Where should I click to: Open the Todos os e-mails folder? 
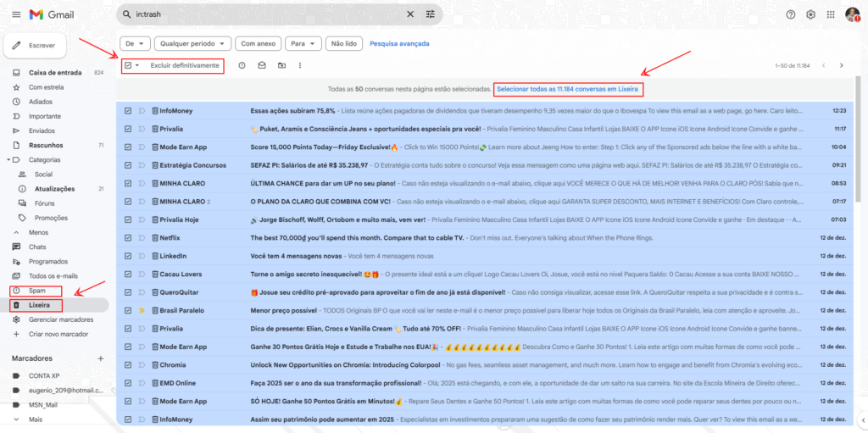54,275
